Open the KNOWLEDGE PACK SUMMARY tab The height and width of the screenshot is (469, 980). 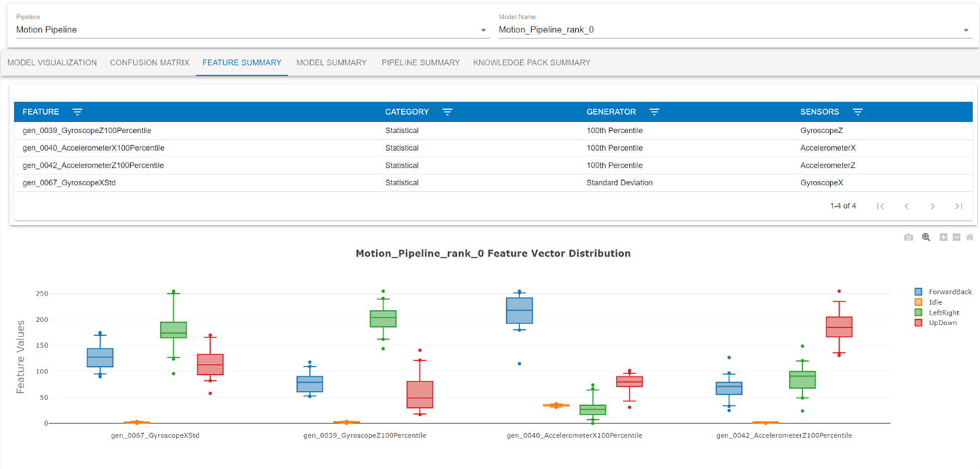[x=532, y=62]
